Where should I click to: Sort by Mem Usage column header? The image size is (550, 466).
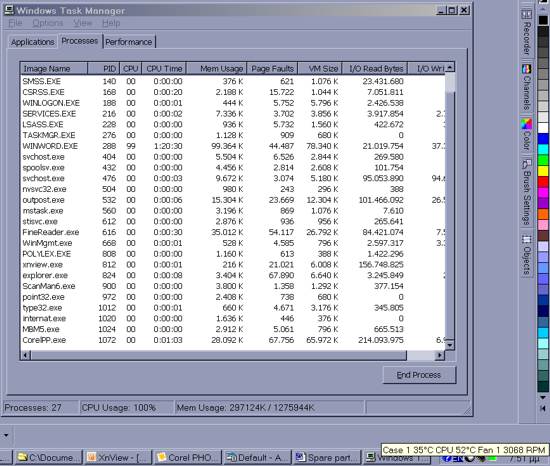(x=216, y=69)
